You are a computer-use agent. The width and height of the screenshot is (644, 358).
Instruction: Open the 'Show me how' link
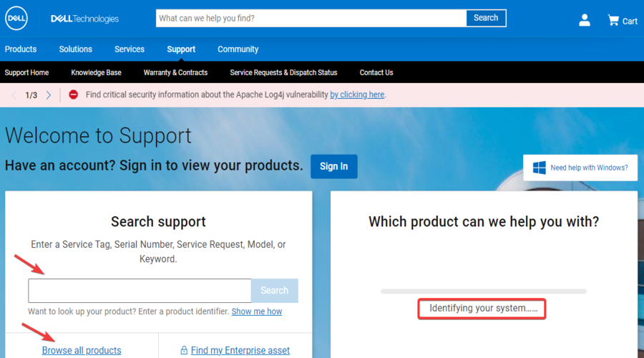pyautogui.click(x=257, y=311)
